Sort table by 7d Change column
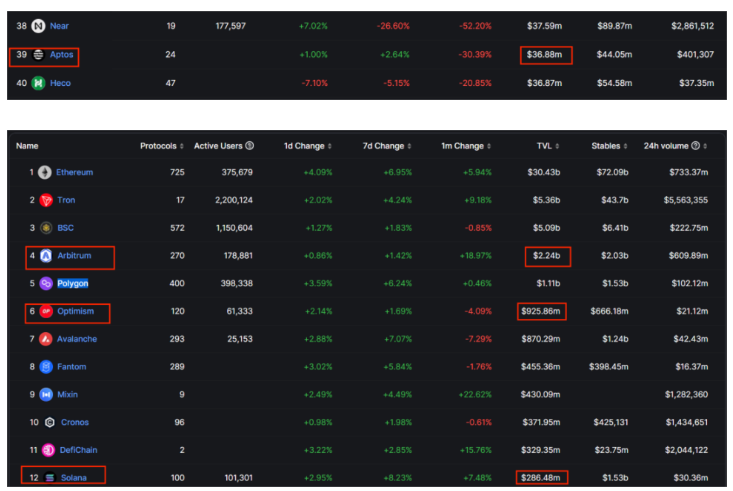The image size is (733, 491). (x=387, y=146)
